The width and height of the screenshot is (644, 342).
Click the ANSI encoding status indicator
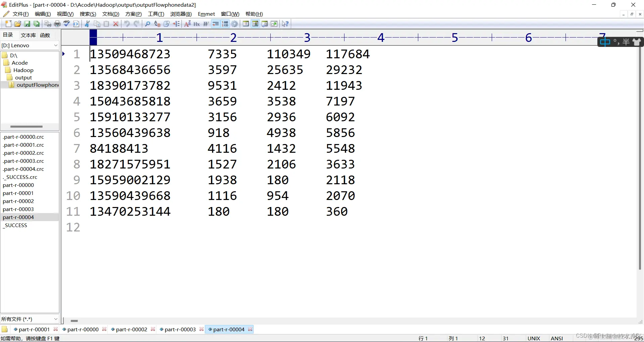[x=557, y=338]
